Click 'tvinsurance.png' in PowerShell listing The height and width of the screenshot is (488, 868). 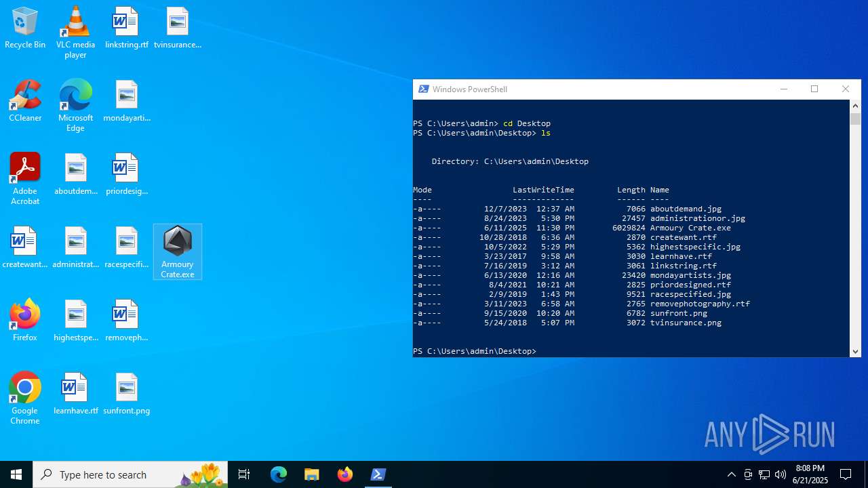click(x=686, y=323)
